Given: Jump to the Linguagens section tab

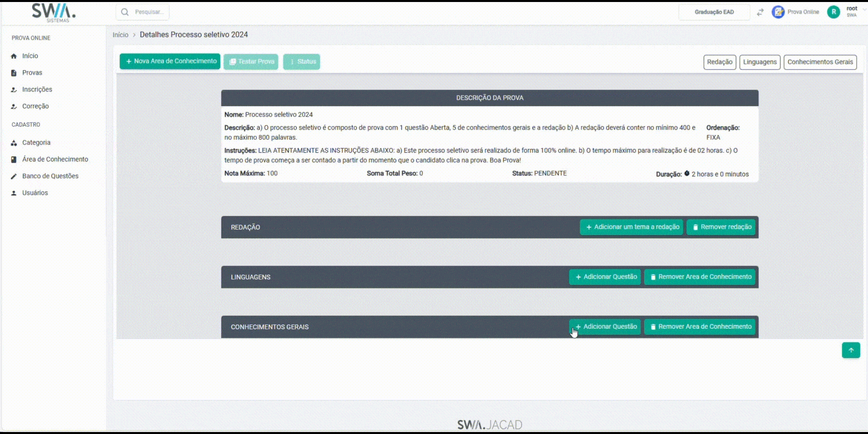Looking at the screenshot, I should (759, 62).
